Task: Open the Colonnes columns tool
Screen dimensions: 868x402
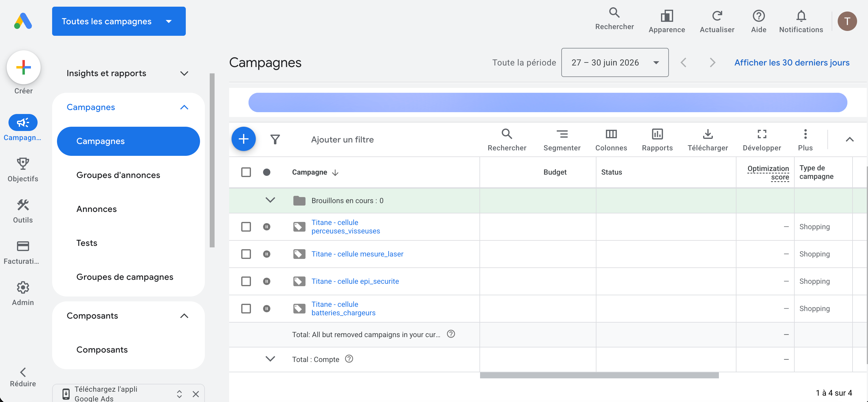Action: (611, 134)
